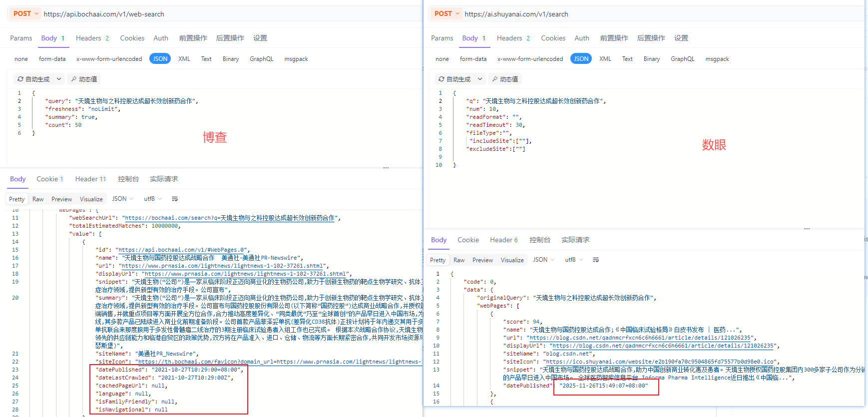Viewport: 868px width, 417px height.
Task: Click 自动生成 button in the bochaai request panel
Action: click(33, 79)
